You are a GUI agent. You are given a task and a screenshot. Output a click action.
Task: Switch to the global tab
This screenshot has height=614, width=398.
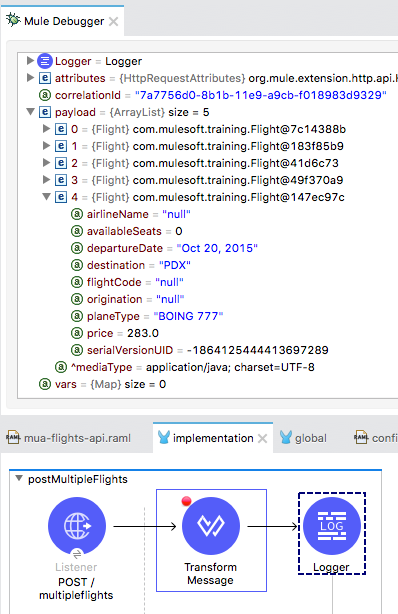click(x=304, y=438)
